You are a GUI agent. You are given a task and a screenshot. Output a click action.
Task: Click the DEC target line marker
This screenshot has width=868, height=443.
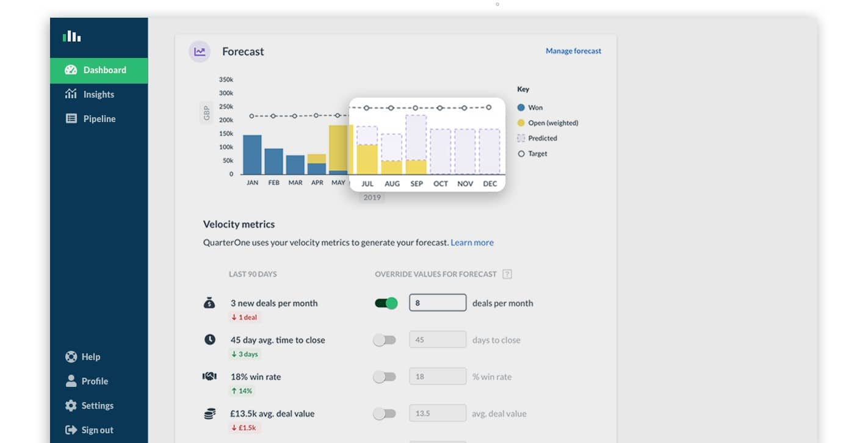tap(488, 107)
